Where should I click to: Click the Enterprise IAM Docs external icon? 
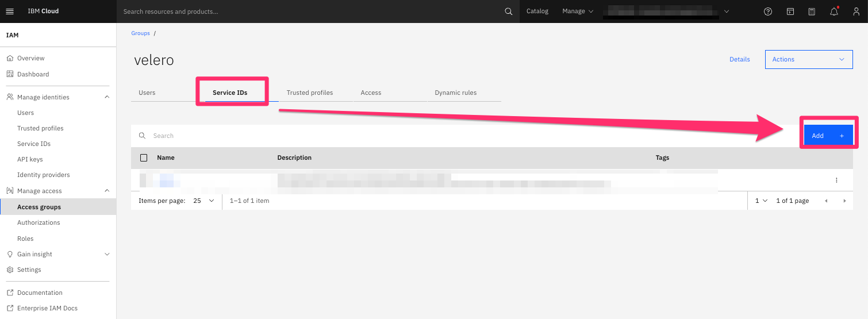(10, 308)
